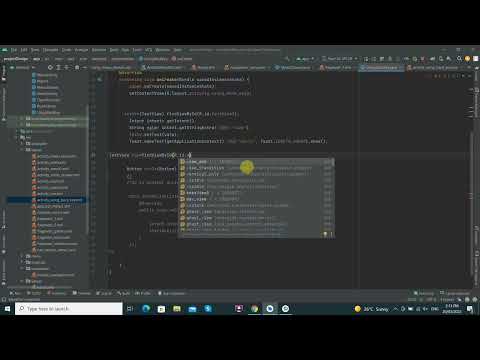Viewport: 480px width, 360px height.
Task: Expand the second green-highlighted package row
Action: (22, 125)
